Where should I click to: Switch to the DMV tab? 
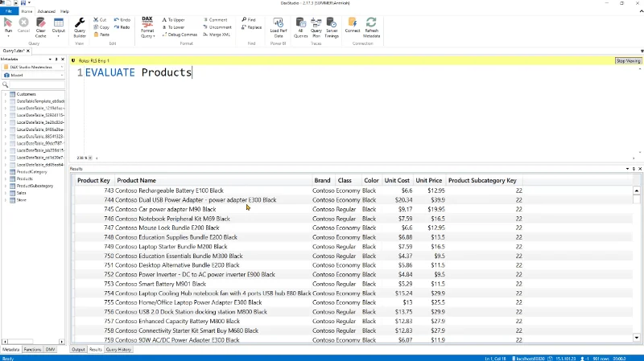[x=50, y=350]
